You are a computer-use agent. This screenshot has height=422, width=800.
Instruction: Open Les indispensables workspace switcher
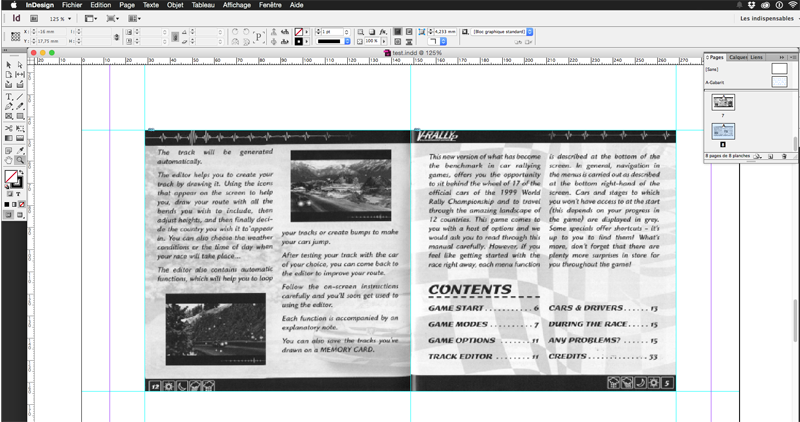pos(768,18)
